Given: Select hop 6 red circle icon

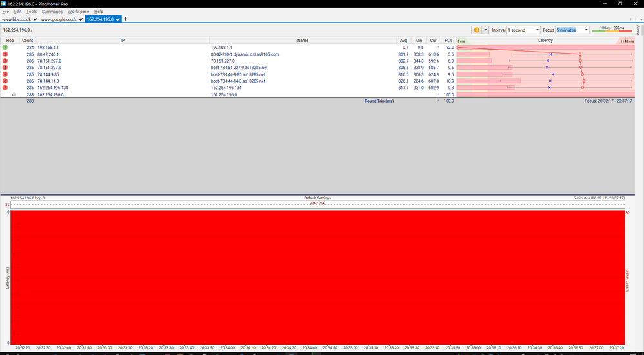Looking at the screenshot, I should (x=5, y=81).
